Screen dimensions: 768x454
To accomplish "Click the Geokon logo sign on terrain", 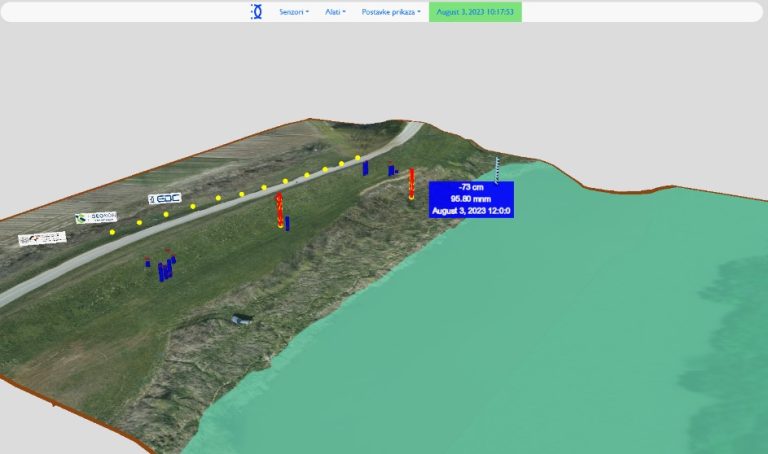I will (x=96, y=217).
